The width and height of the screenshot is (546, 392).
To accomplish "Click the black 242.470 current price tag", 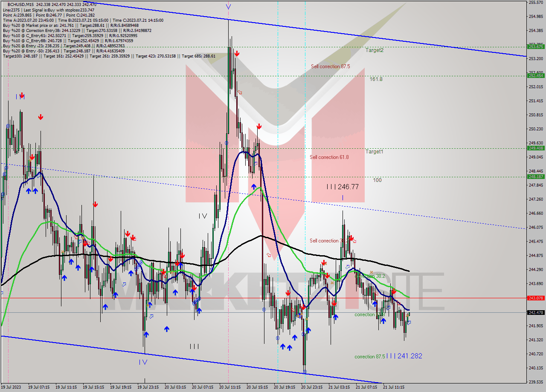I will [536, 313].
